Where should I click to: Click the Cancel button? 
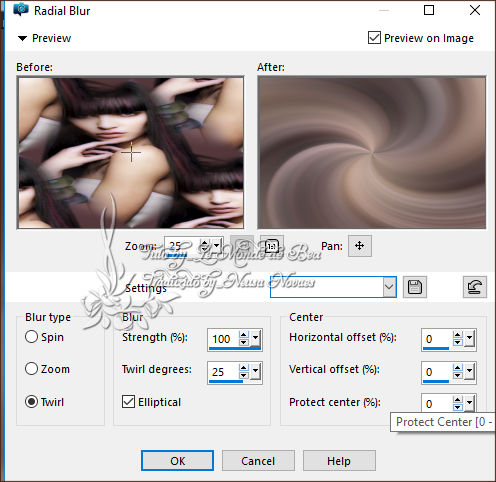[258, 461]
